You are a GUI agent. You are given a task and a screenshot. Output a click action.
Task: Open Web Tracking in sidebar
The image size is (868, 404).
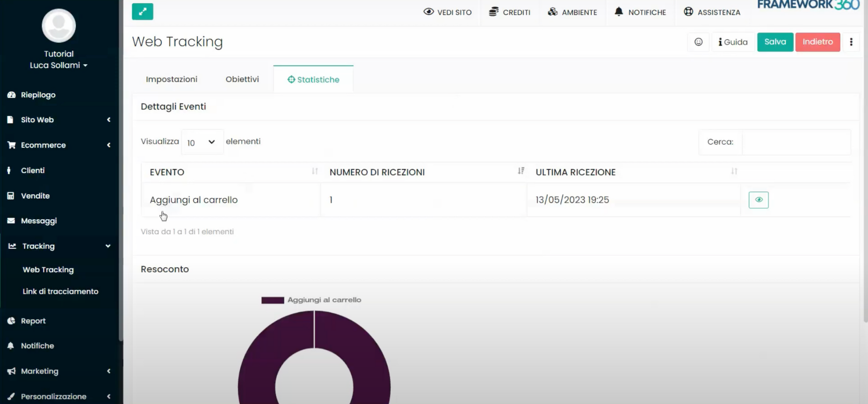pos(48,270)
